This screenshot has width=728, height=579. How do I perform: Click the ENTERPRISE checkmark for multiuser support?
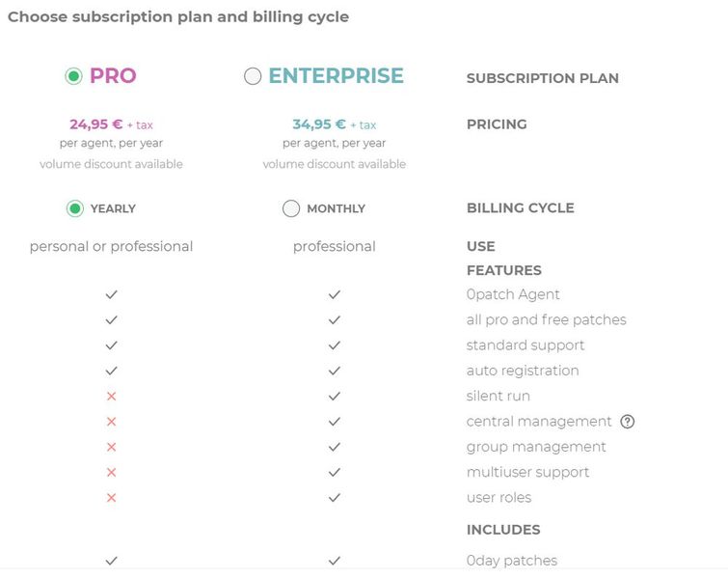335,472
